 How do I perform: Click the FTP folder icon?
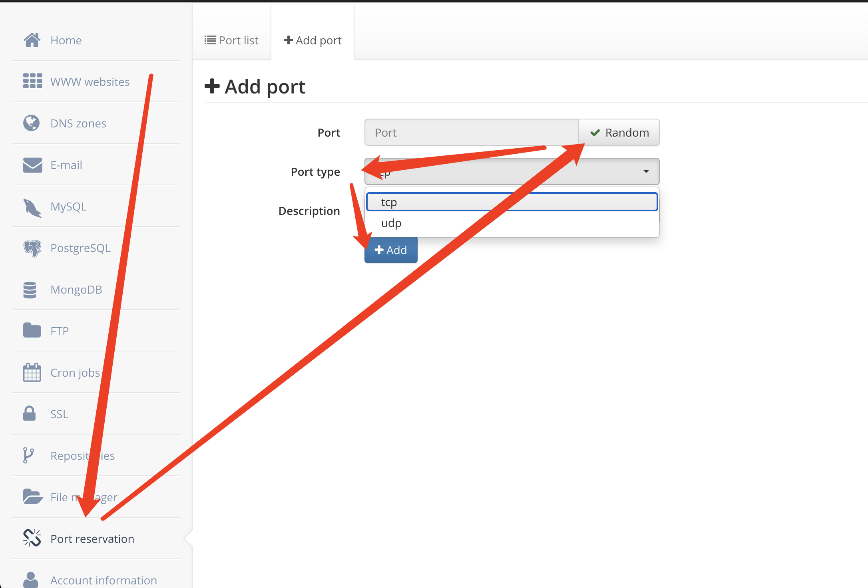click(x=32, y=331)
